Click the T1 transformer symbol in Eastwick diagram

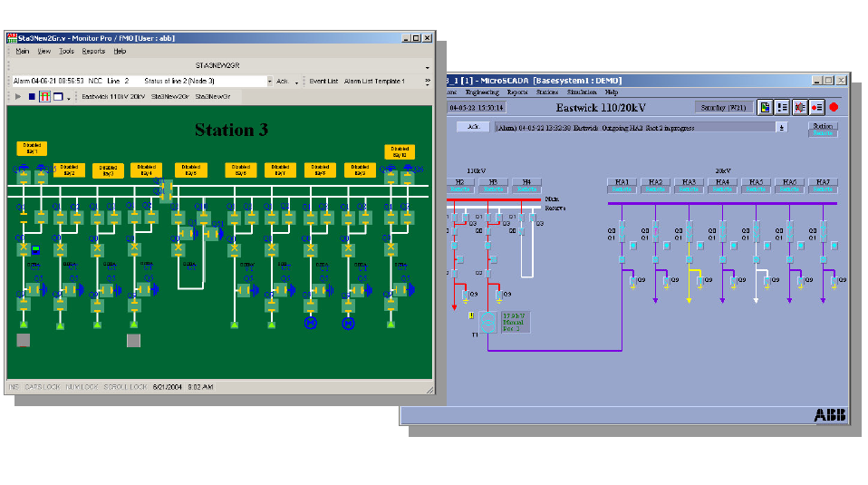[x=487, y=322]
